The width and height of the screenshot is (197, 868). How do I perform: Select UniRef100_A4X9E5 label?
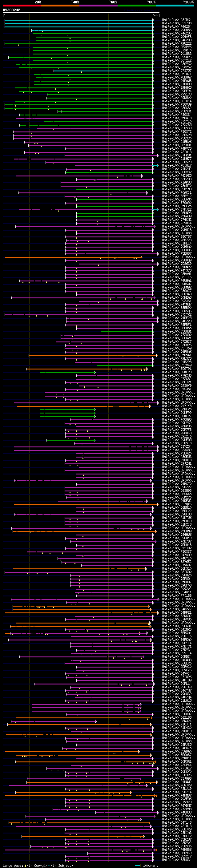(177, 176)
